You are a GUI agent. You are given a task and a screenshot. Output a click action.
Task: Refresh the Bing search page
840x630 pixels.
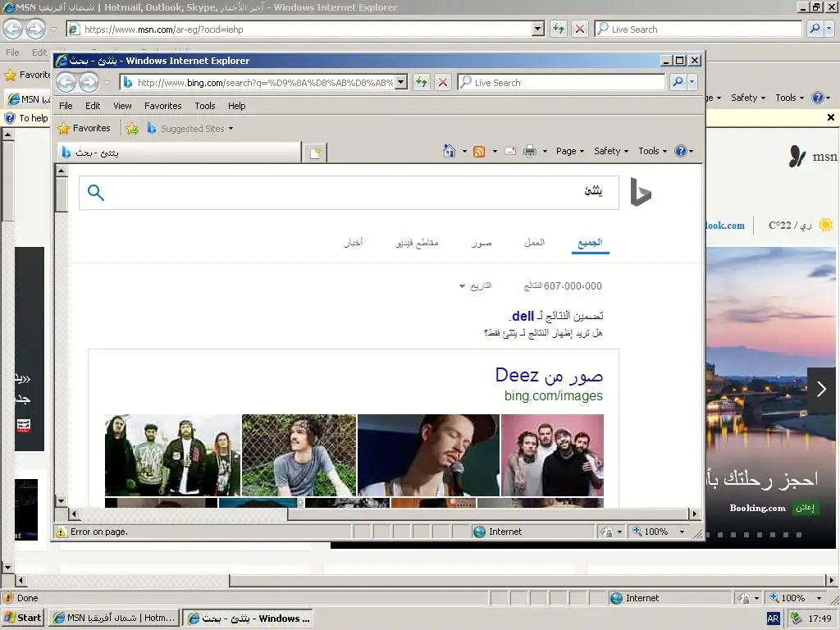422,82
